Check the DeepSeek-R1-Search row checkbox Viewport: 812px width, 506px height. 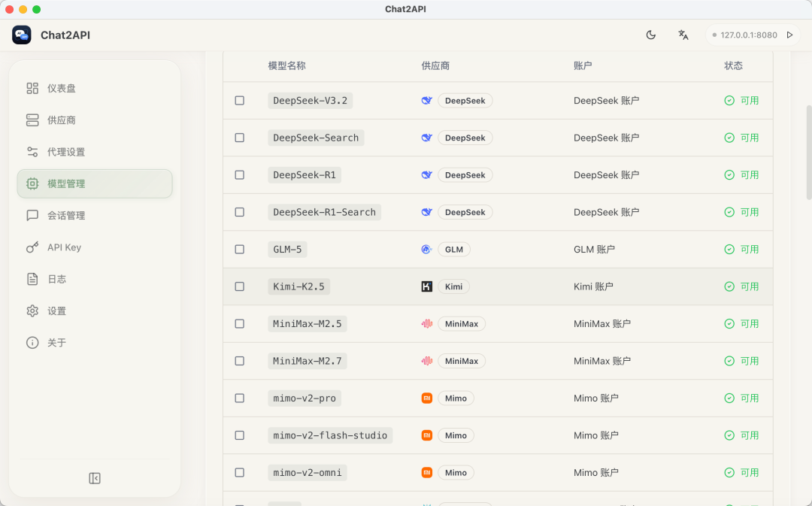click(x=239, y=212)
